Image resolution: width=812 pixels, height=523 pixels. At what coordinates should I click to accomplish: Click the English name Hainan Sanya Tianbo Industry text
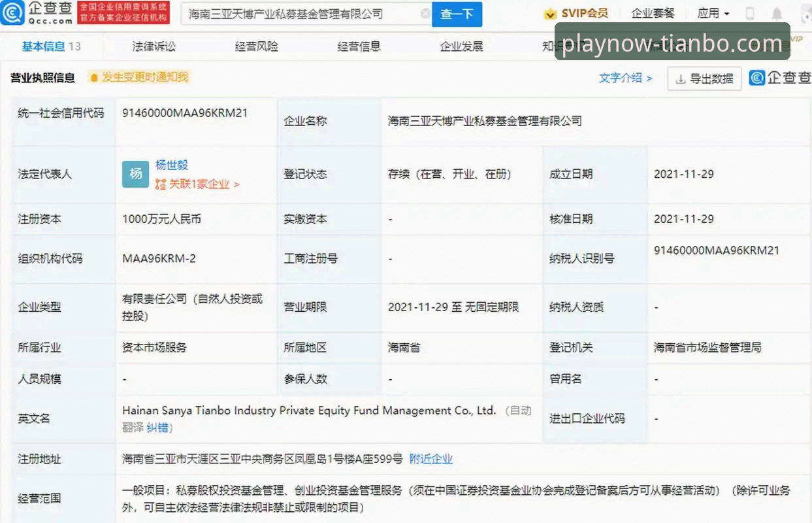(309, 411)
